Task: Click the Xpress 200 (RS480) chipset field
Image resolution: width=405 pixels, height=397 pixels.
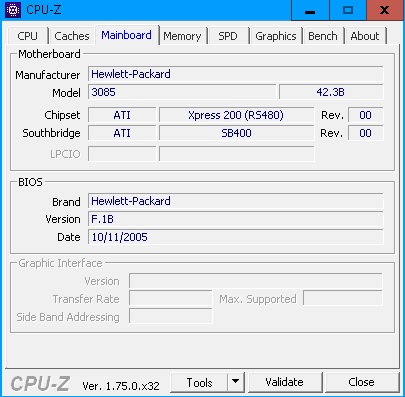Action: coord(236,115)
